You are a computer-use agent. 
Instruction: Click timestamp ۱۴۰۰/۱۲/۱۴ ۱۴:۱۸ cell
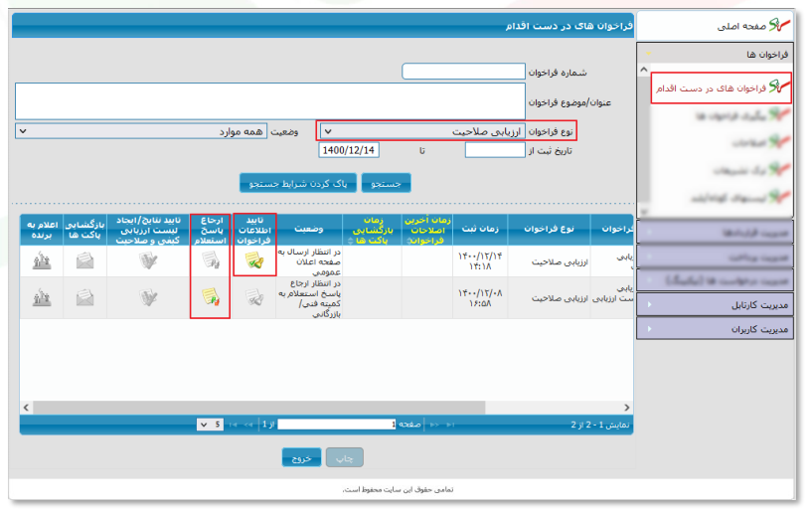[480, 261]
